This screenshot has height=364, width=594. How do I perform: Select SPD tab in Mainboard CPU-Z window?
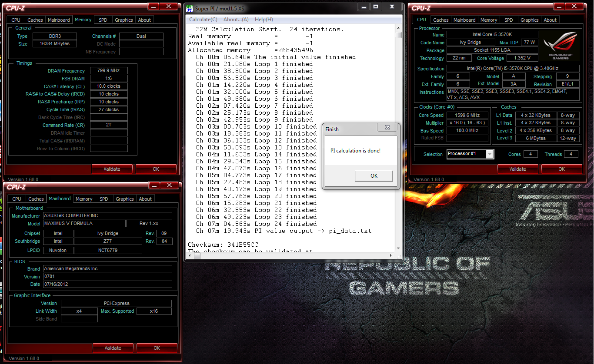pyautogui.click(x=104, y=199)
